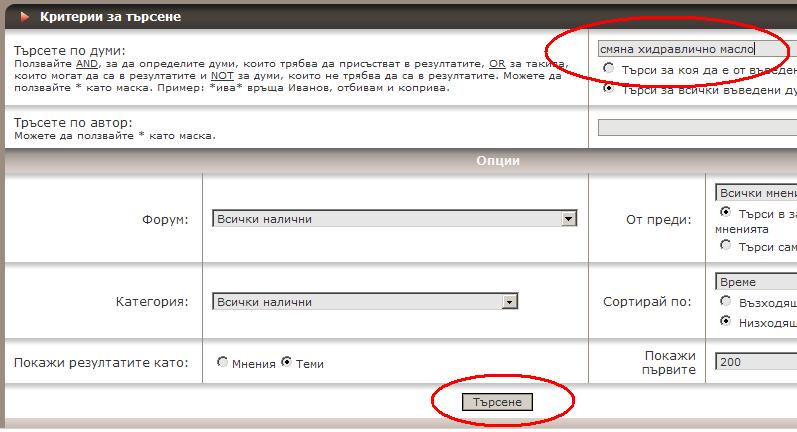Choose the 'Търси само' radio button
The width and height of the screenshot is (797, 432).
[726, 245]
